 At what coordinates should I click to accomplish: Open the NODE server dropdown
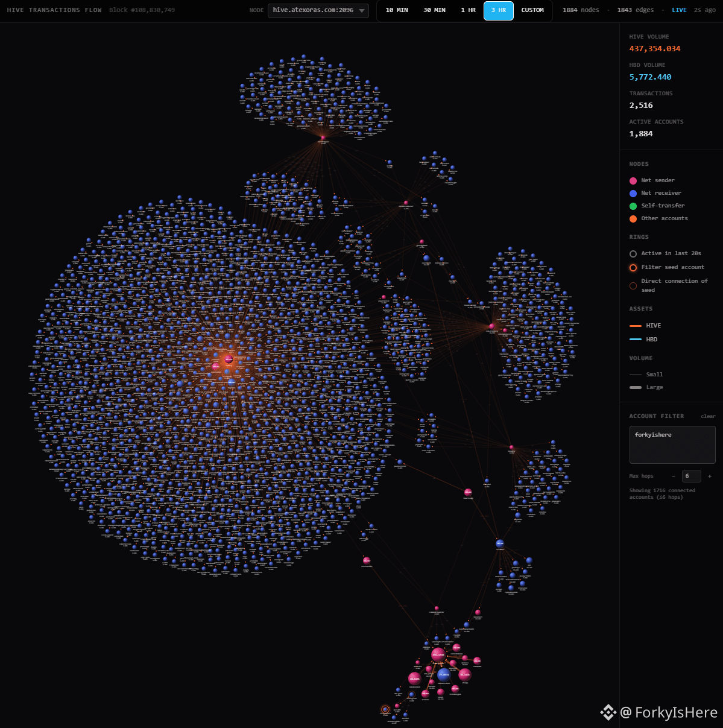[318, 10]
